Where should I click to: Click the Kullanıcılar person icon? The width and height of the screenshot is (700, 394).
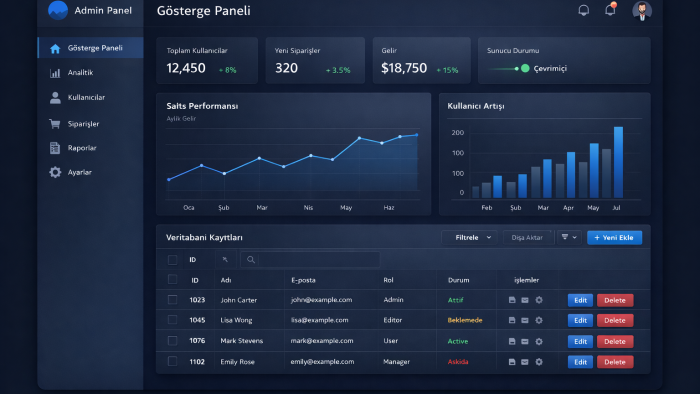pos(55,98)
